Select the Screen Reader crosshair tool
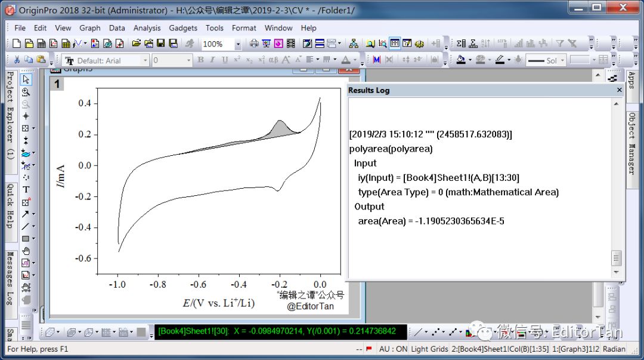The image size is (644, 360). tap(26, 116)
